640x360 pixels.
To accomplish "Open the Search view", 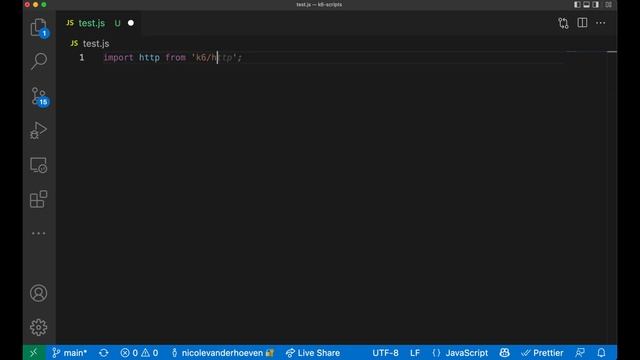I will (39, 61).
